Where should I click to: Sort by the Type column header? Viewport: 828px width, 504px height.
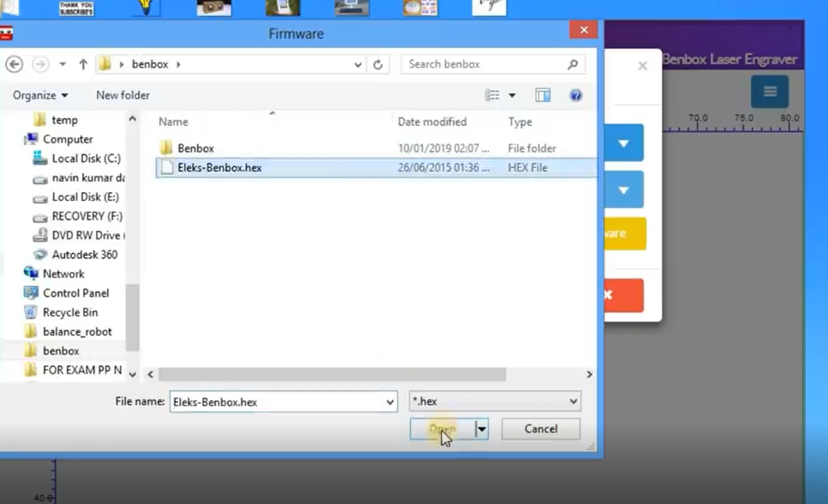click(520, 122)
